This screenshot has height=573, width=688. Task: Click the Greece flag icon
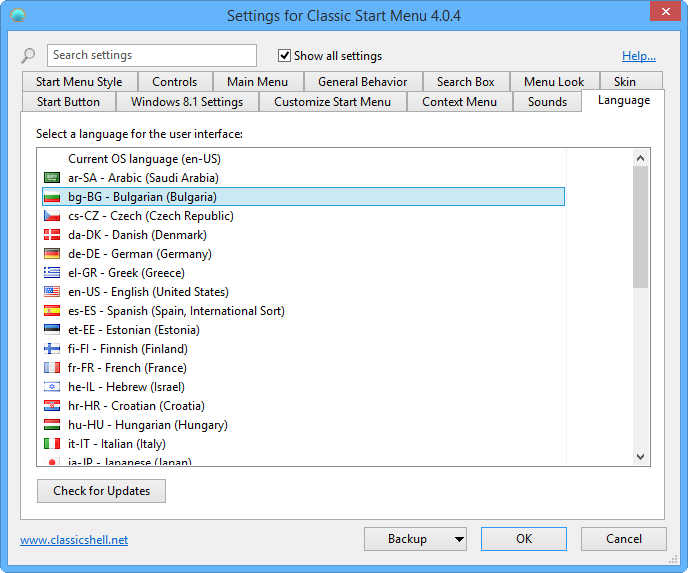(52, 273)
